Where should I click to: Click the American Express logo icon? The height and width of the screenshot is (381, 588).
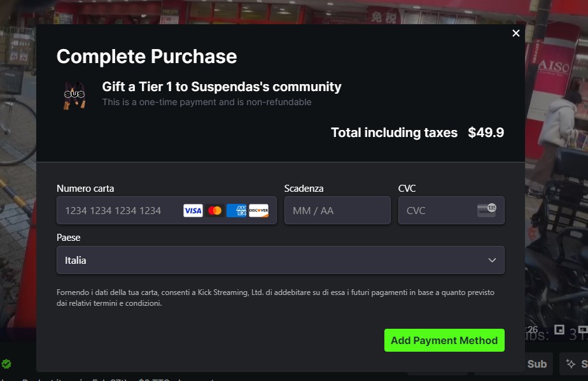click(236, 211)
